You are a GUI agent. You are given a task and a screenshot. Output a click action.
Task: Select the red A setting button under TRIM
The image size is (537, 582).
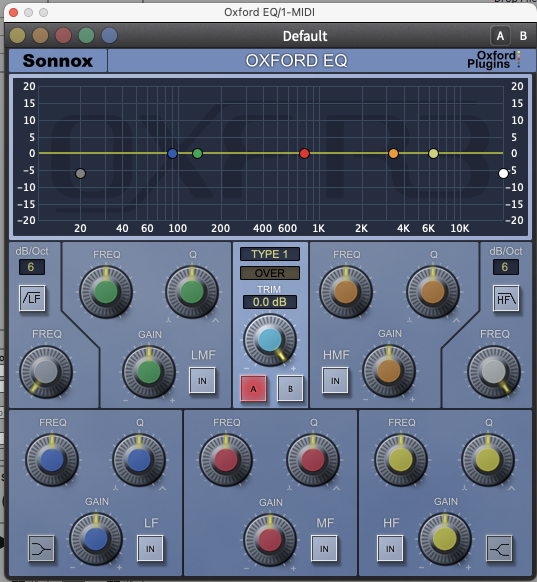point(253,389)
